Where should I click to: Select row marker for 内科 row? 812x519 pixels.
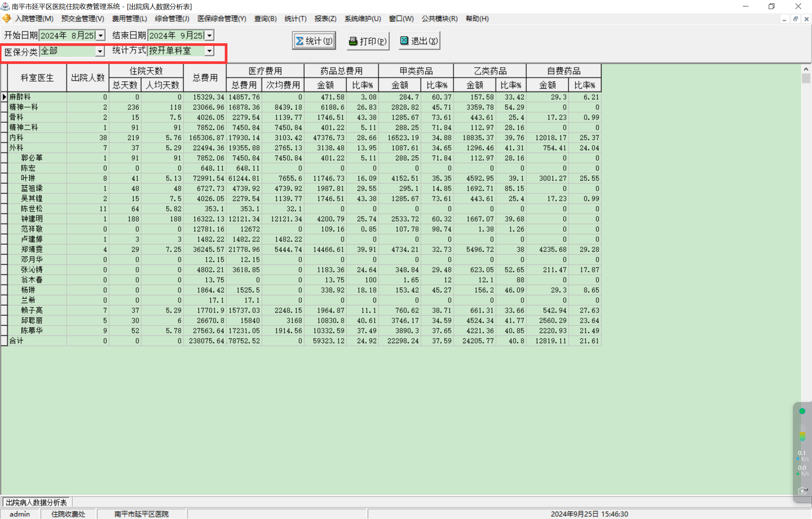(x=4, y=138)
